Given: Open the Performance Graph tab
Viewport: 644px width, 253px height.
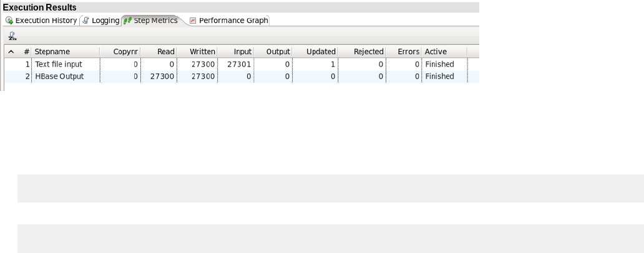Looking at the screenshot, I should pyautogui.click(x=233, y=21).
